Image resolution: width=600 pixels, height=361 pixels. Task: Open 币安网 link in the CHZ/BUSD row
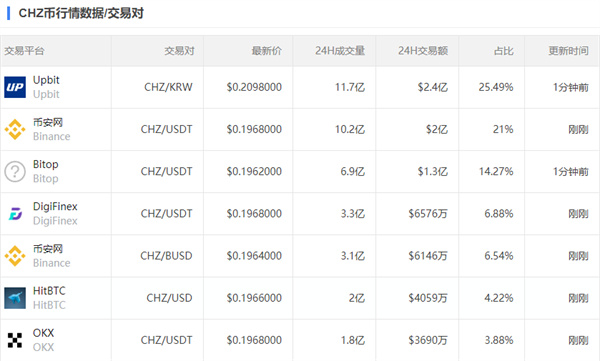(48, 248)
